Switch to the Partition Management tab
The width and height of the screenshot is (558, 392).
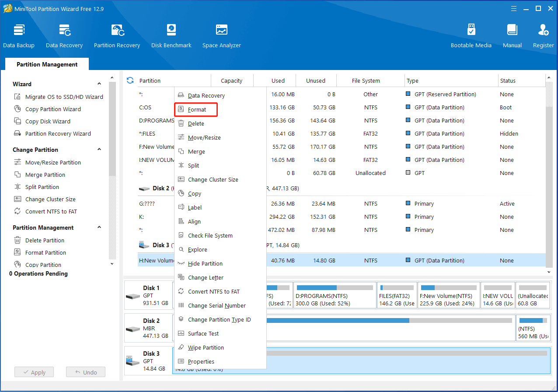(47, 64)
